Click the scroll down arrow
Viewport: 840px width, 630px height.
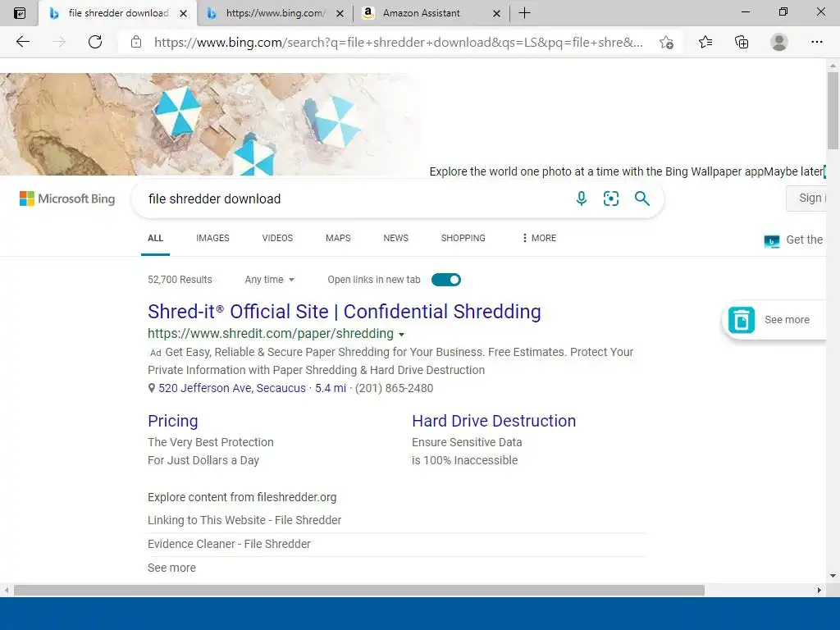pyautogui.click(x=833, y=576)
